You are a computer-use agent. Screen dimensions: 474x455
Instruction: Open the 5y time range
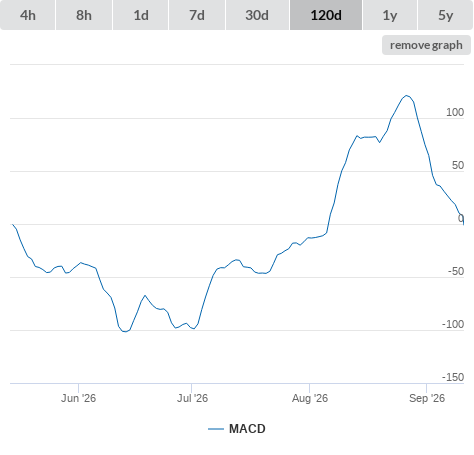(445, 15)
